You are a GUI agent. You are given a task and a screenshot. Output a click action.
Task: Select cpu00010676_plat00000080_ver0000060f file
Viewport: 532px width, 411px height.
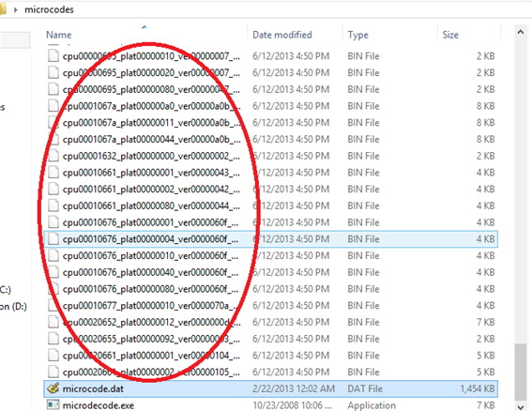tap(271, 289)
